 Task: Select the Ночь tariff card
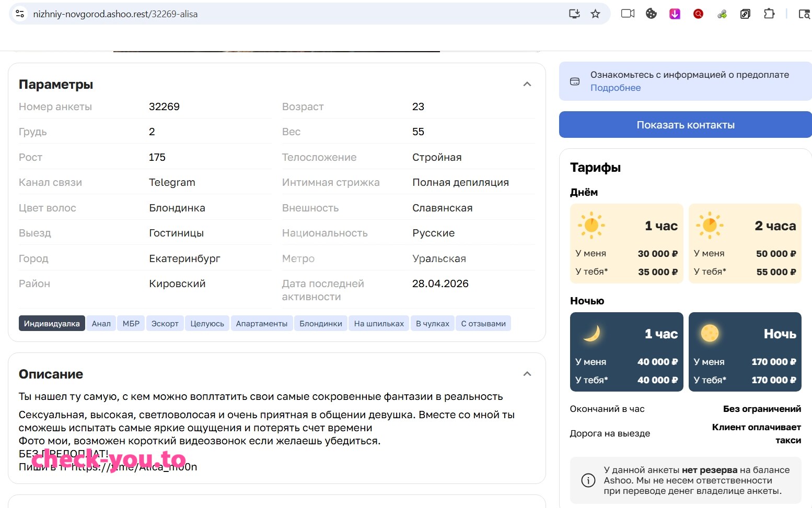pyautogui.click(x=745, y=352)
